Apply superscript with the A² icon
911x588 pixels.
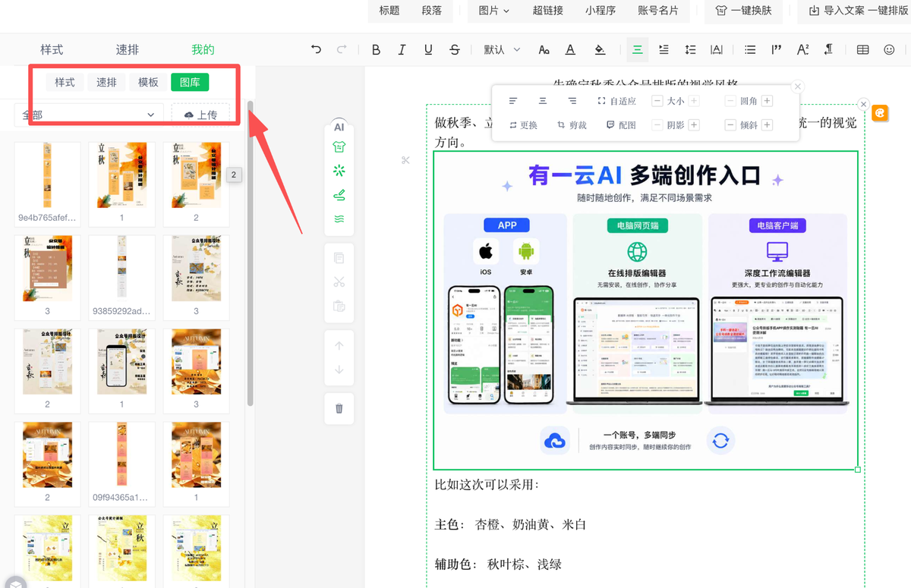[x=802, y=50]
